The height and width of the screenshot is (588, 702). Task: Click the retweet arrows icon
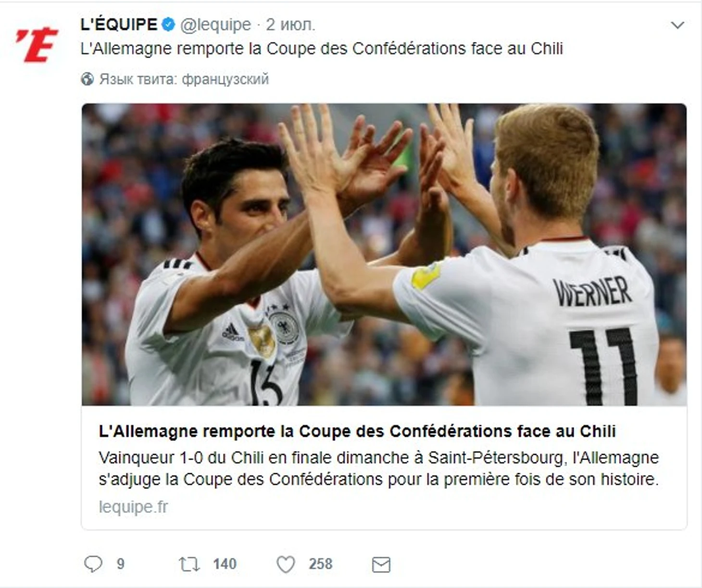189,563
